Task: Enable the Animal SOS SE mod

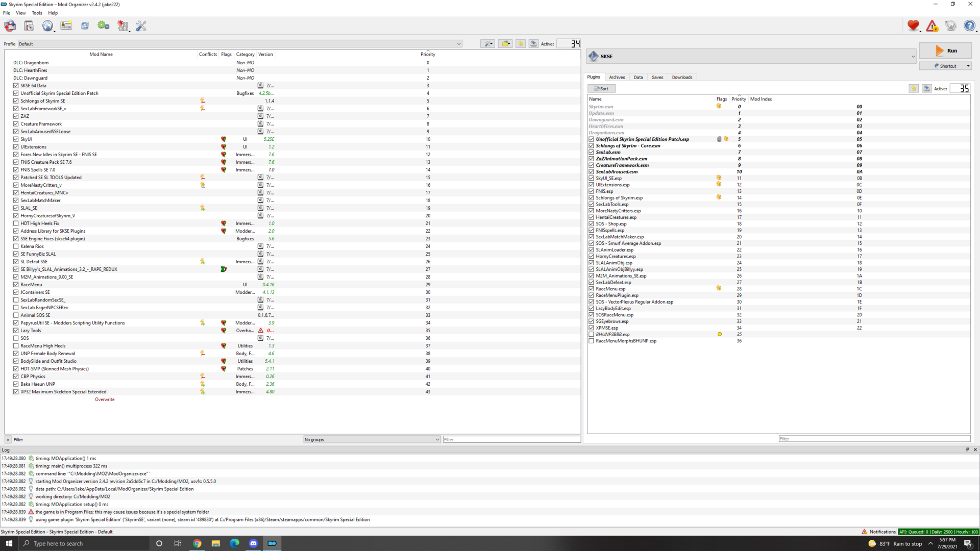Action: 16,315
